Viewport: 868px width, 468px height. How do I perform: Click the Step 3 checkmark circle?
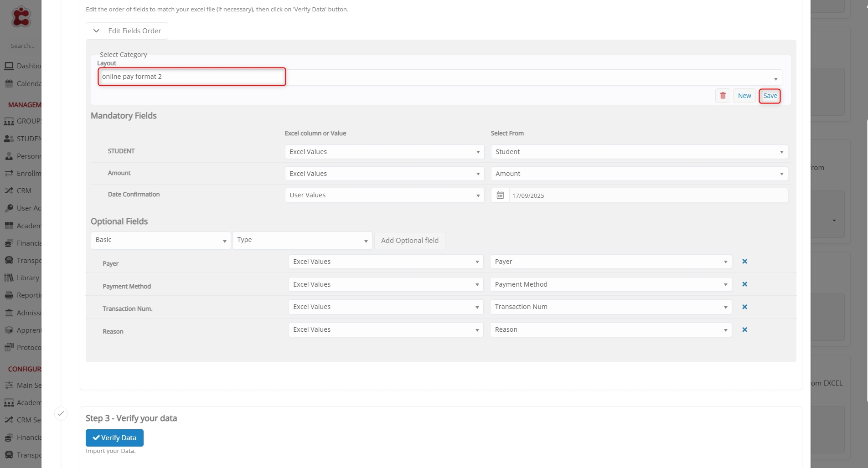coord(61,413)
